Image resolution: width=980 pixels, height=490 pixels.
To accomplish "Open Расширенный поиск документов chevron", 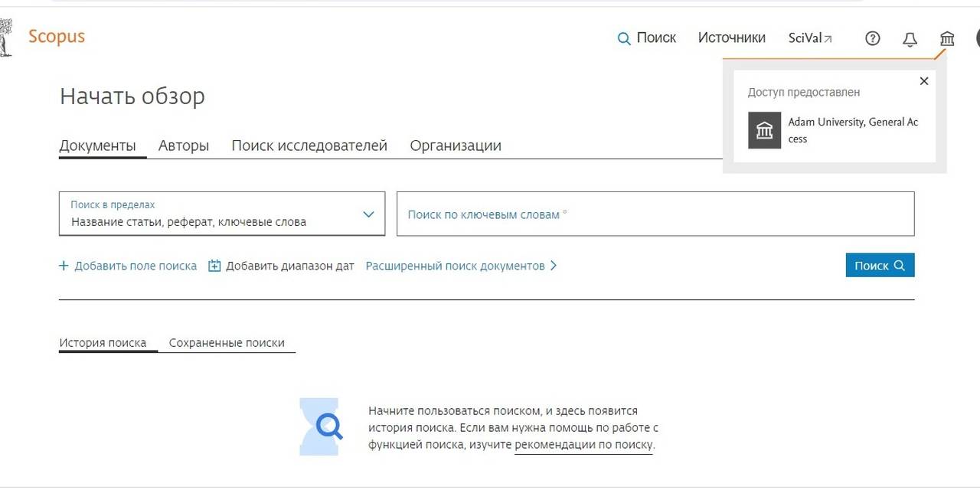I will [553, 265].
